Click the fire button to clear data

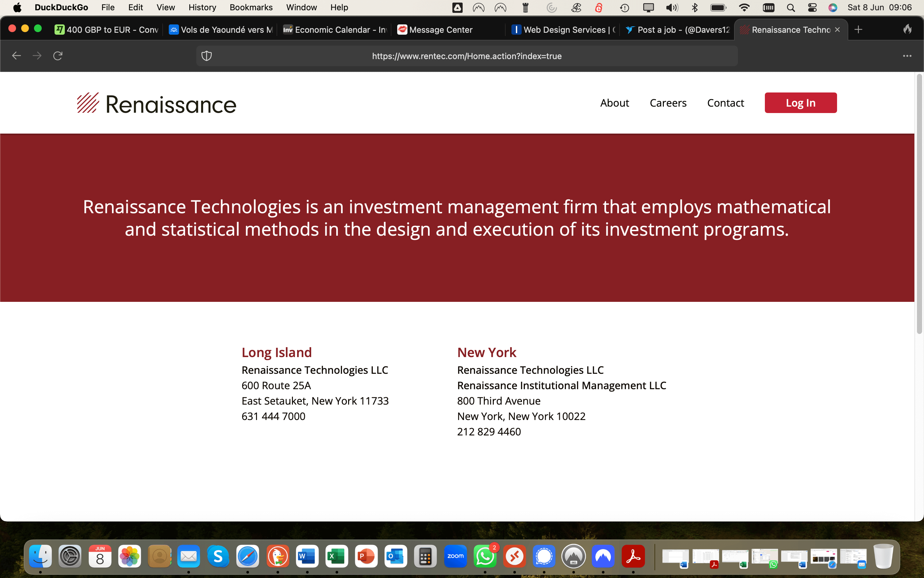908,29
